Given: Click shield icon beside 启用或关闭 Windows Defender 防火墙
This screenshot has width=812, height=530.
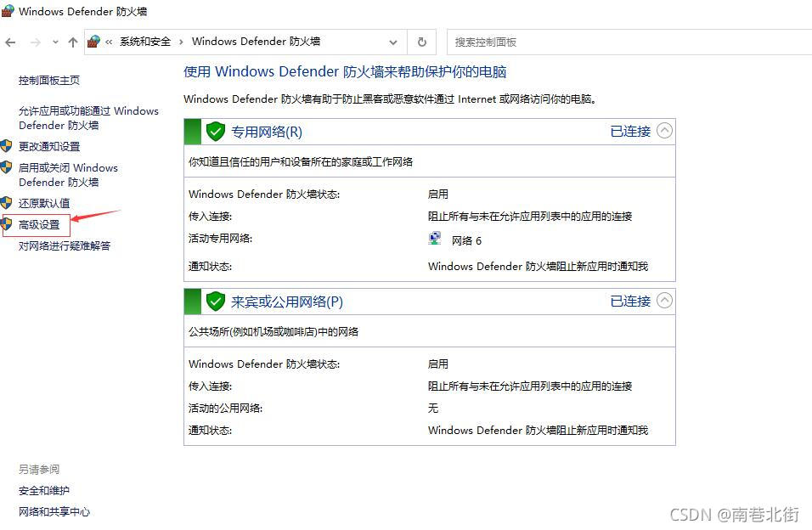Looking at the screenshot, I should pos(6,167).
